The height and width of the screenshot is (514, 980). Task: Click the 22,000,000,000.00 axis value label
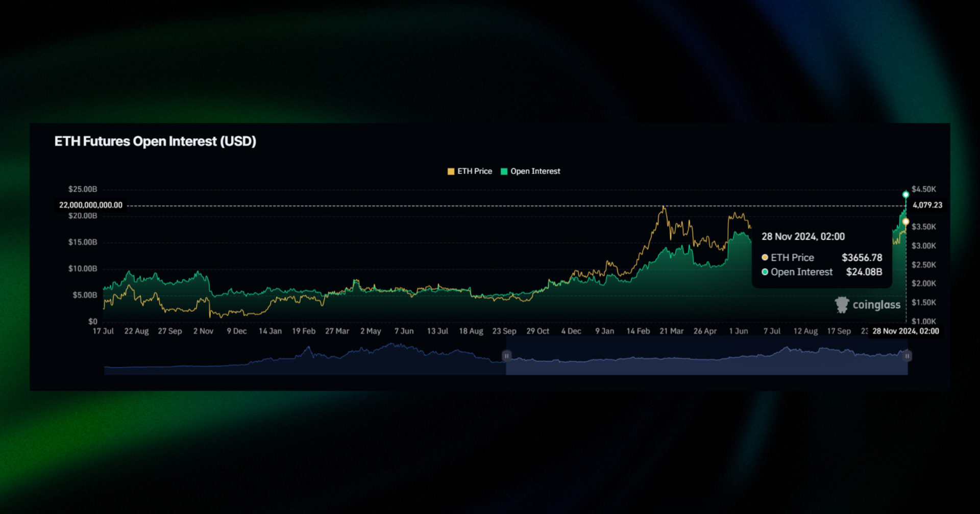coord(91,205)
